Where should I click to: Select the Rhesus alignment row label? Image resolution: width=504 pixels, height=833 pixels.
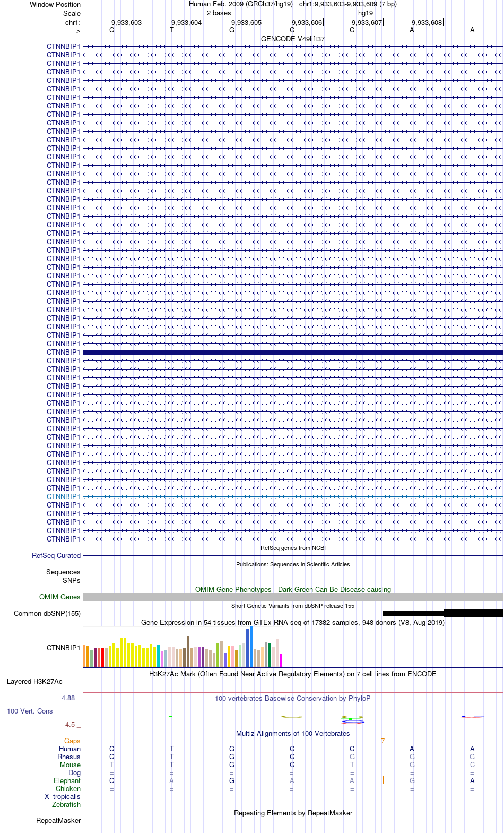coord(69,757)
